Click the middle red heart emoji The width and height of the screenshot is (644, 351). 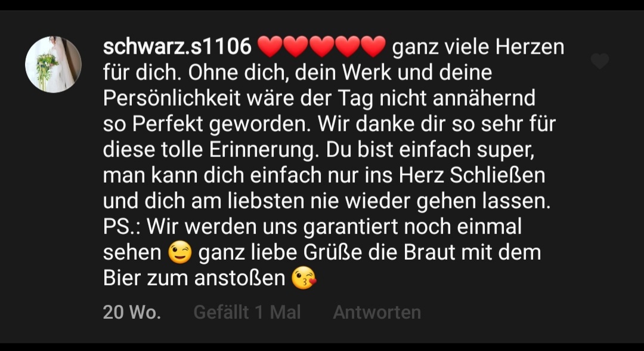[x=321, y=47]
